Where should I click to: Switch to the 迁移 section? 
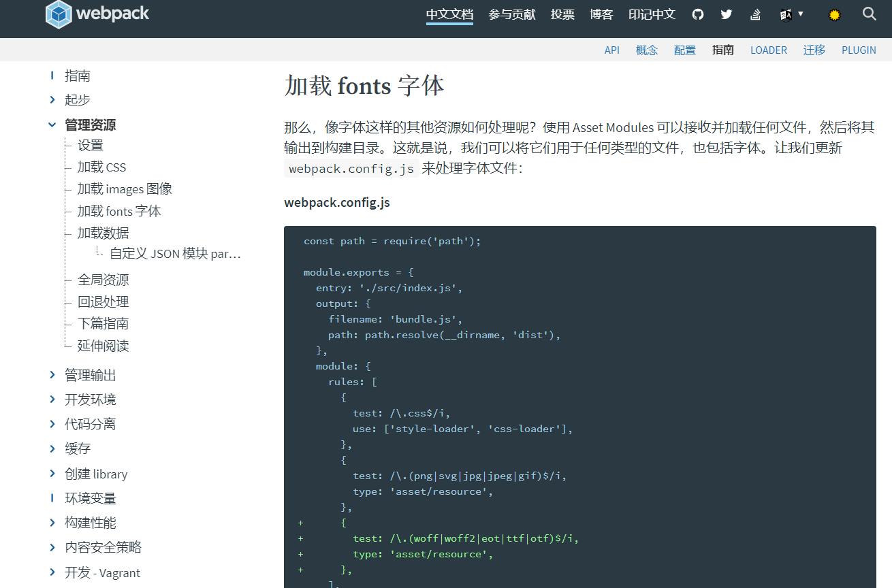(x=814, y=50)
